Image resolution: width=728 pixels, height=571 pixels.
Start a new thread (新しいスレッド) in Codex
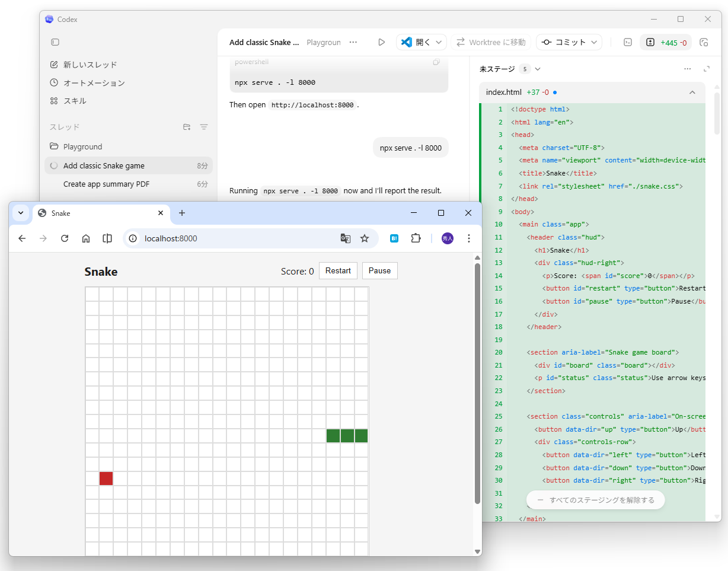click(x=84, y=65)
